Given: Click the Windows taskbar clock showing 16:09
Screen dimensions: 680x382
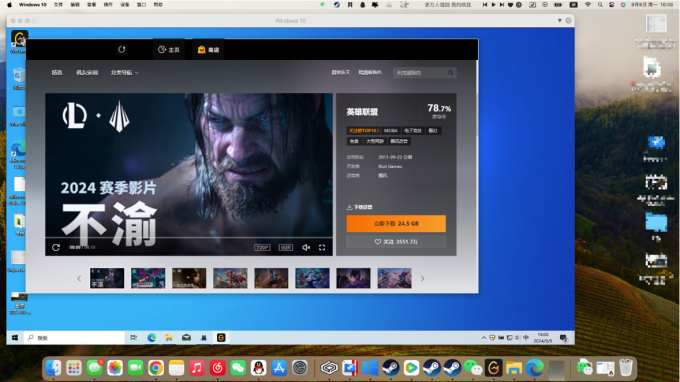Looking at the screenshot, I should coord(543,338).
